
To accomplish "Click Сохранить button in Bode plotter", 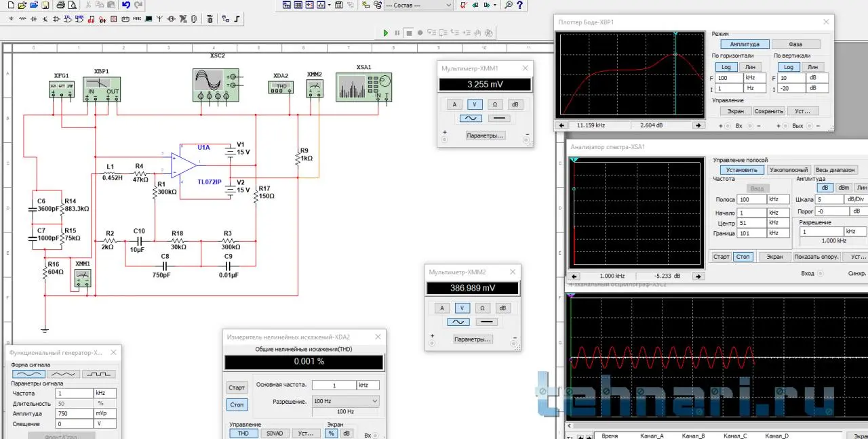I will 769,111.
